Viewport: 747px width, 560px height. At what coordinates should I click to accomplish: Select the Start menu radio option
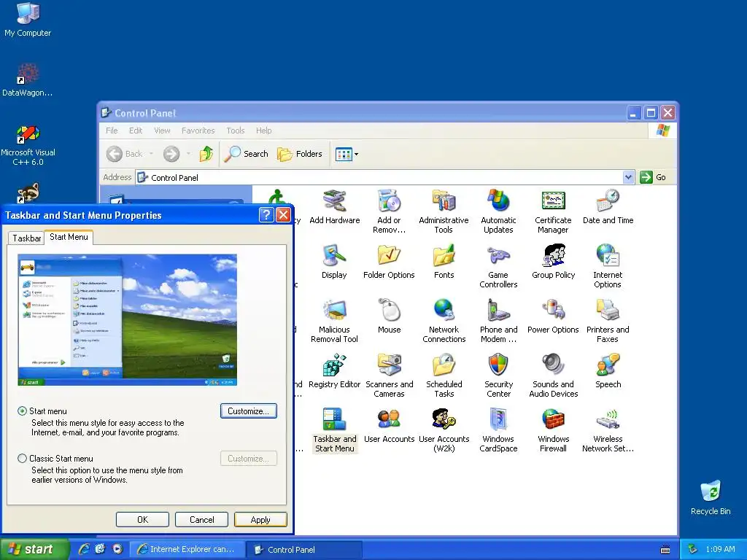(22, 411)
